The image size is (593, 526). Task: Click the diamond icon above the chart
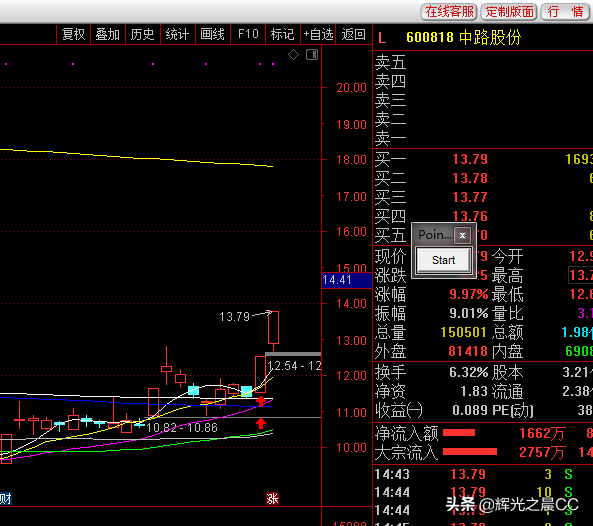point(293,55)
